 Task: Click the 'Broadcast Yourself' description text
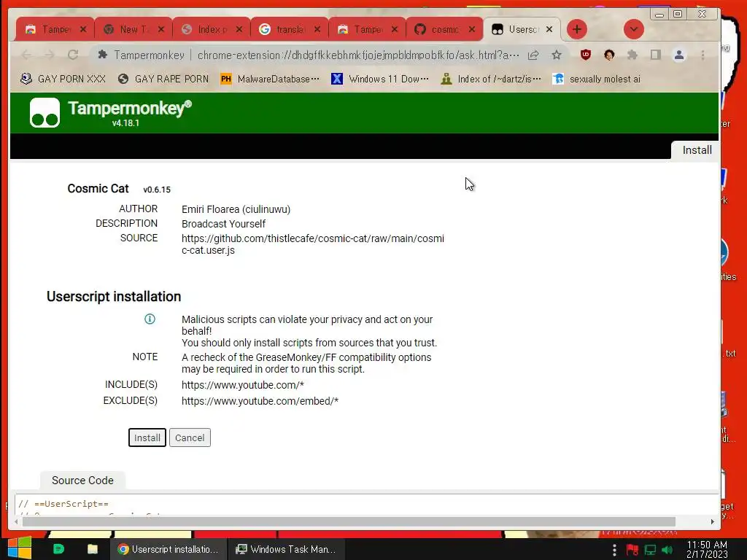[x=223, y=224]
